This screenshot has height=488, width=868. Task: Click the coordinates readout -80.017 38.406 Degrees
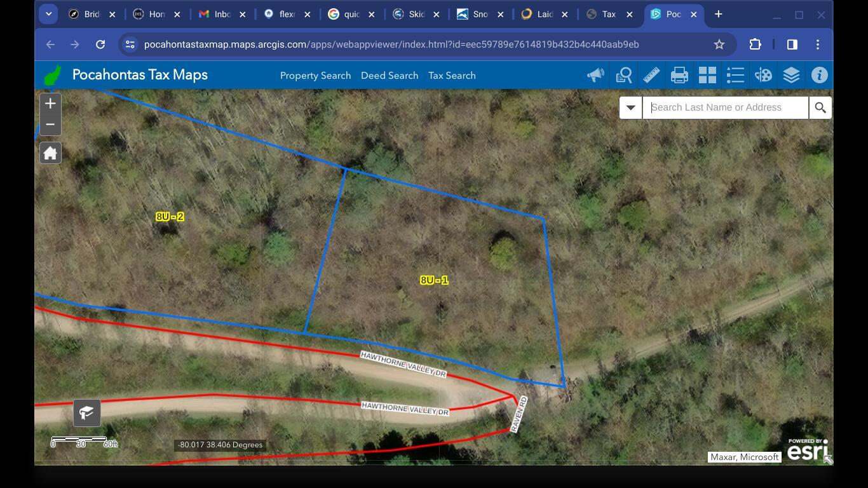pos(220,445)
